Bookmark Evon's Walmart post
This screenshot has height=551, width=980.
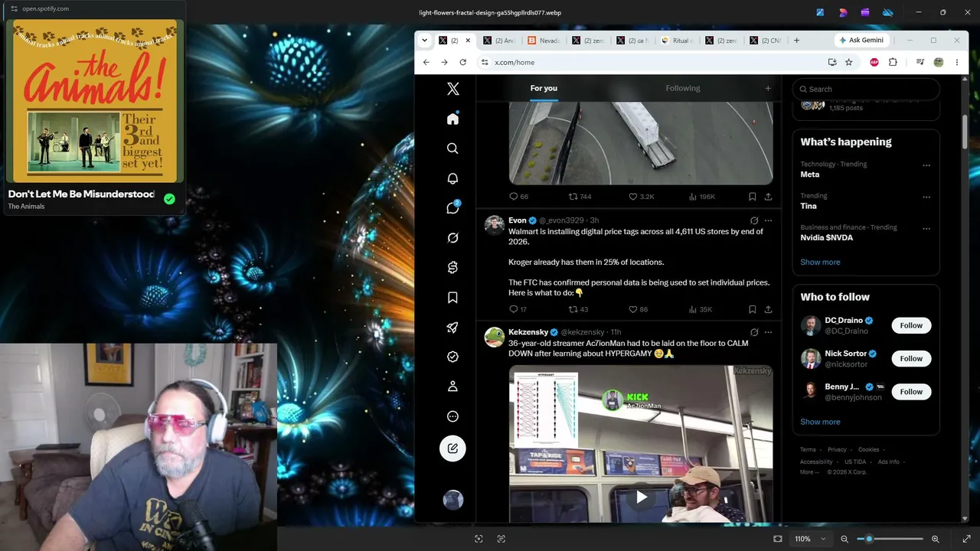point(753,309)
